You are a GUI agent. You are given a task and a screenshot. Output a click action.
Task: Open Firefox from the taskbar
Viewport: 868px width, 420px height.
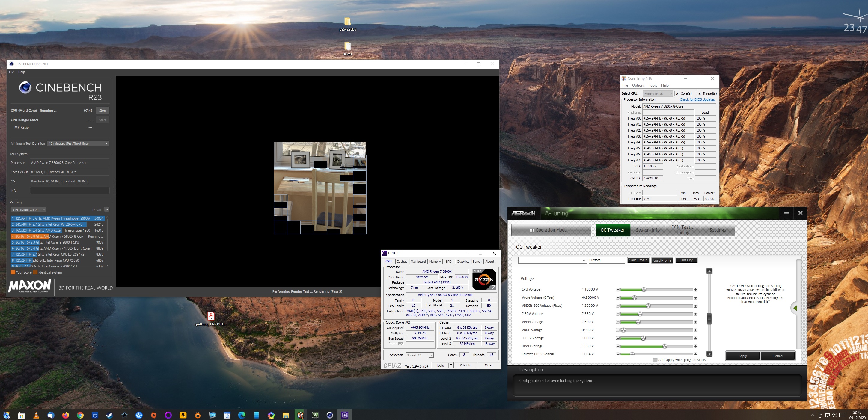(x=65, y=415)
